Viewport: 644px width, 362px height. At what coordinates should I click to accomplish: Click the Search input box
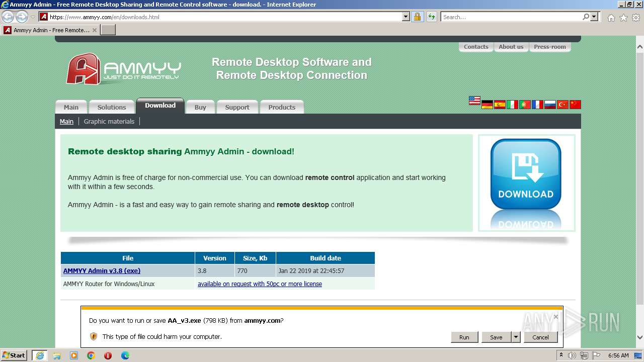(511, 17)
